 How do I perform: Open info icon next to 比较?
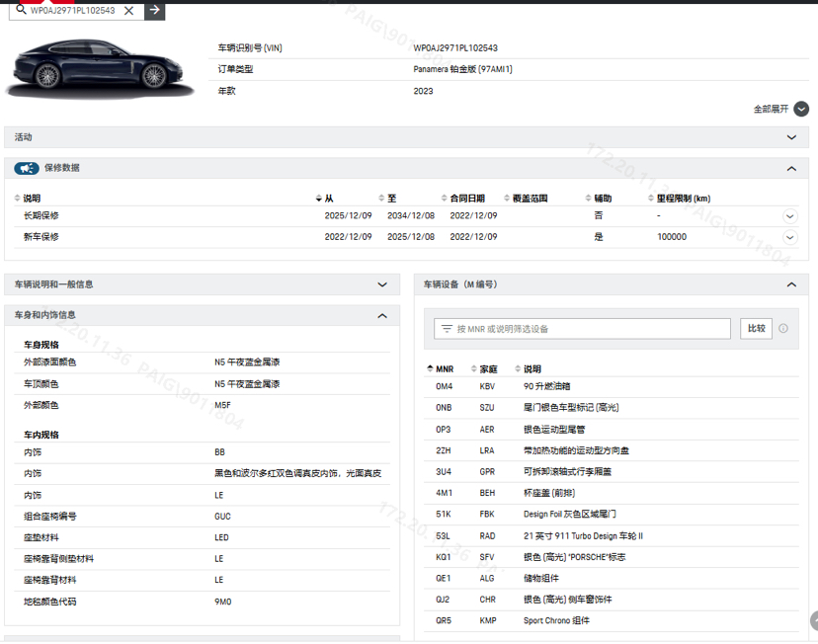pos(783,329)
